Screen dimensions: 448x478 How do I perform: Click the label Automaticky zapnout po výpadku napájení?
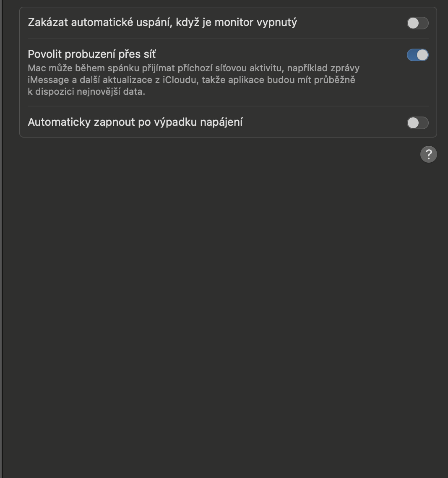(135, 122)
